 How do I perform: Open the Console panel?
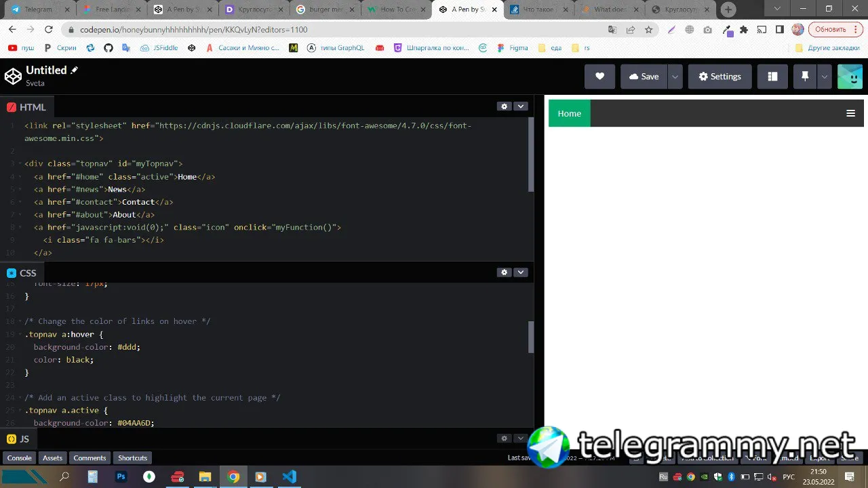[19, 458]
